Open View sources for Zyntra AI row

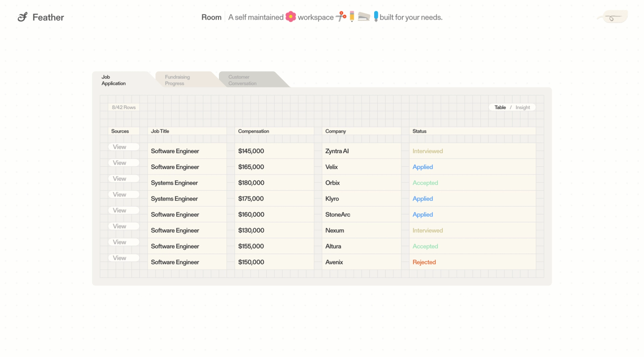(124, 147)
